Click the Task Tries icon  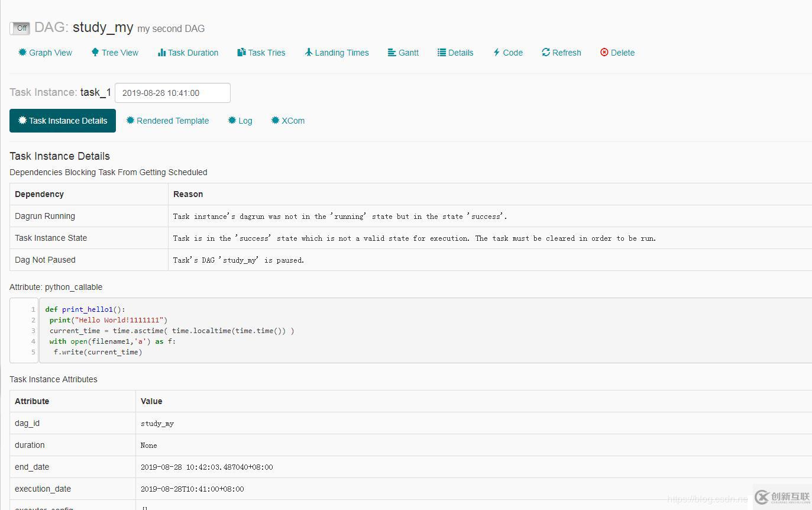click(241, 52)
